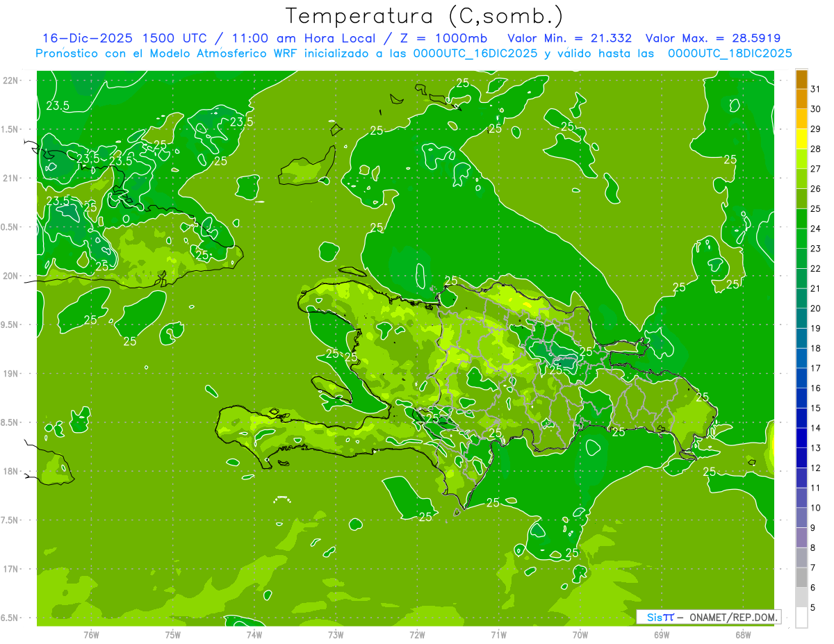The image size is (834, 644).
Task: Click the '11' colorbar label
Action: click(x=816, y=488)
